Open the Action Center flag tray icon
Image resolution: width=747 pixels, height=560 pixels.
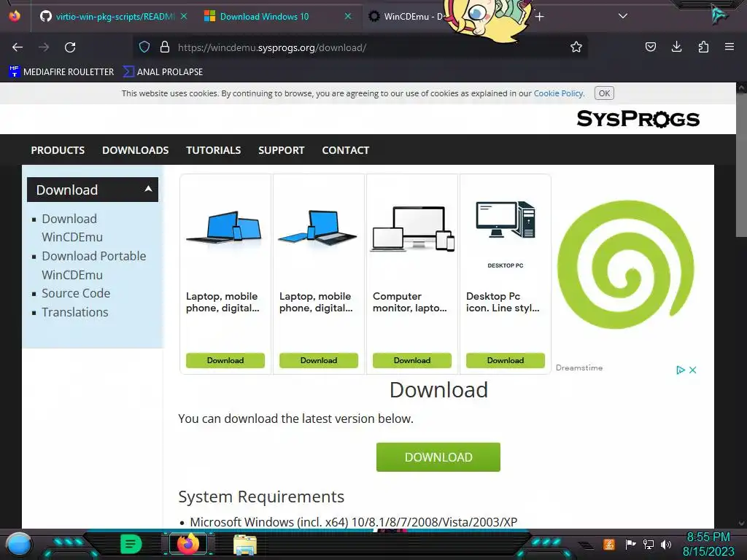pos(630,544)
